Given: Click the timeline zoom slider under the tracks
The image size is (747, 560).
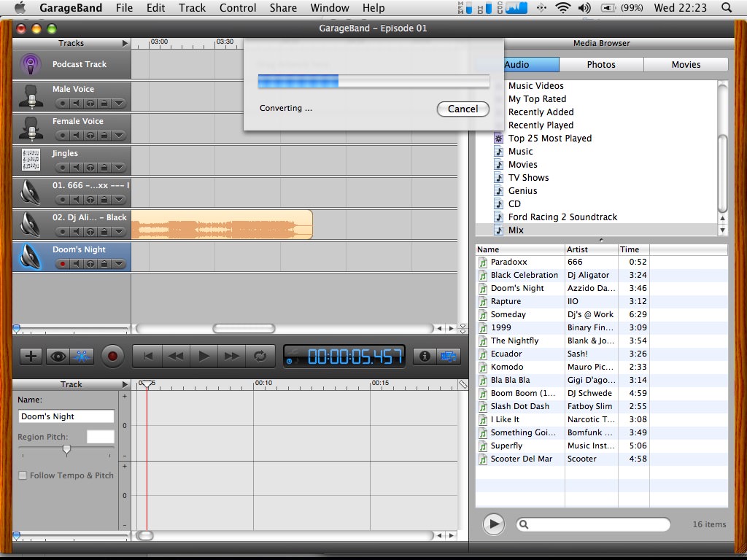Looking at the screenshot, I should coord(71,329).
